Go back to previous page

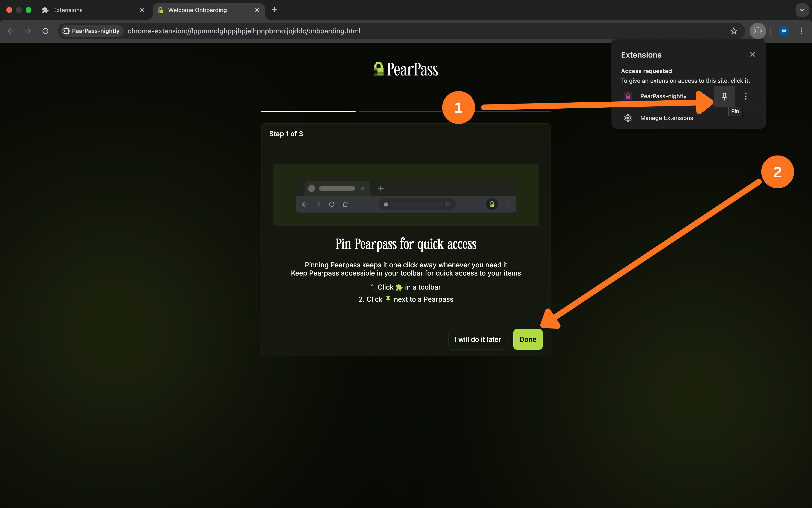coord(11,31)
